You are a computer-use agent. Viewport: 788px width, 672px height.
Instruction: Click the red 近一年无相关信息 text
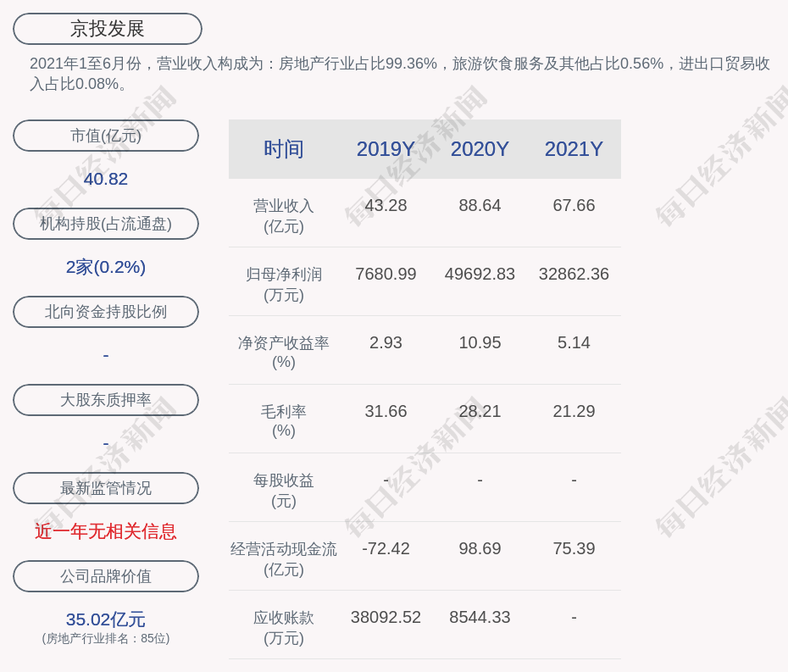coord(106,532)
